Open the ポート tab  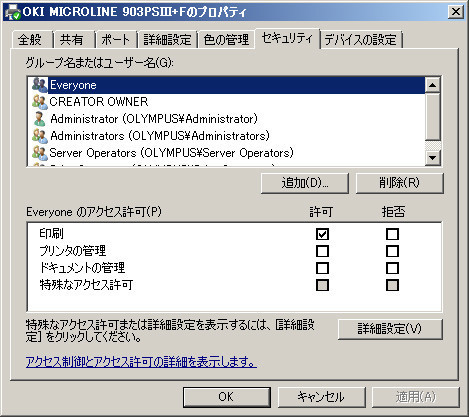click(x=115, y=40)
